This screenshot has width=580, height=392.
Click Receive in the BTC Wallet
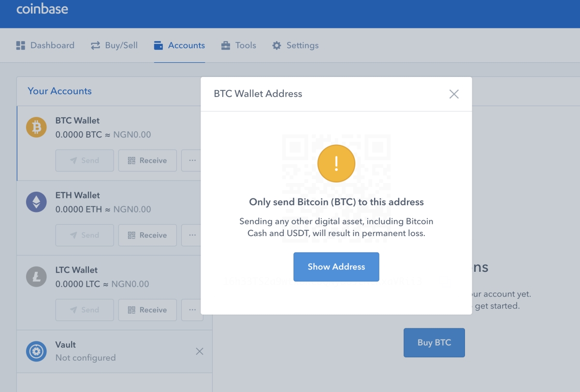click(147, 160)
